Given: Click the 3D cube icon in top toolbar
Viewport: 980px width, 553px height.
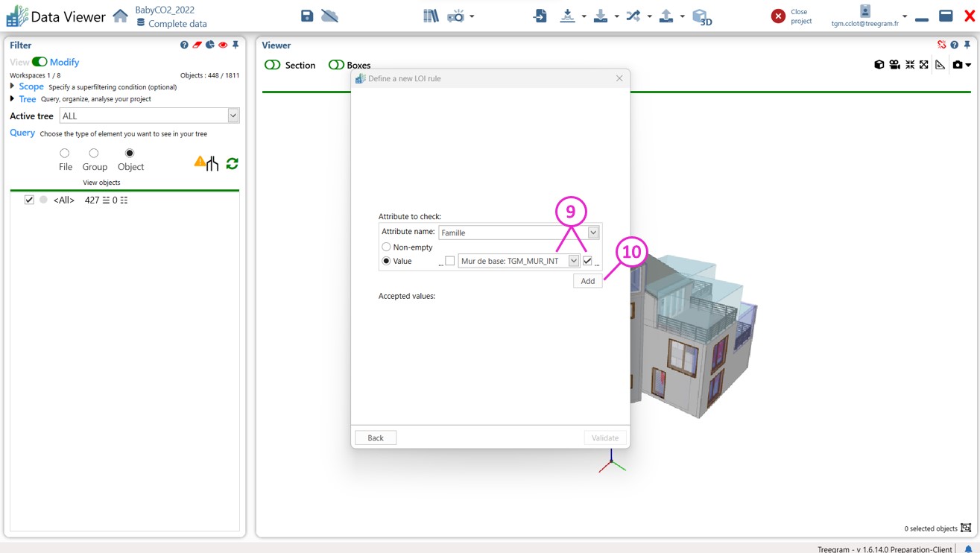Looking at the screenshot, I should click(701, 16).
